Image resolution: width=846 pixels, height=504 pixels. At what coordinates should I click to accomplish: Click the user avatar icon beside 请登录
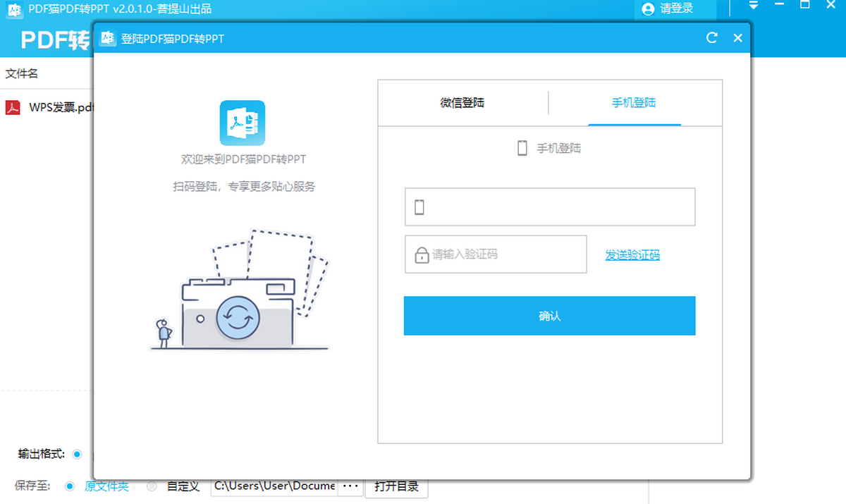click(648, 9)
